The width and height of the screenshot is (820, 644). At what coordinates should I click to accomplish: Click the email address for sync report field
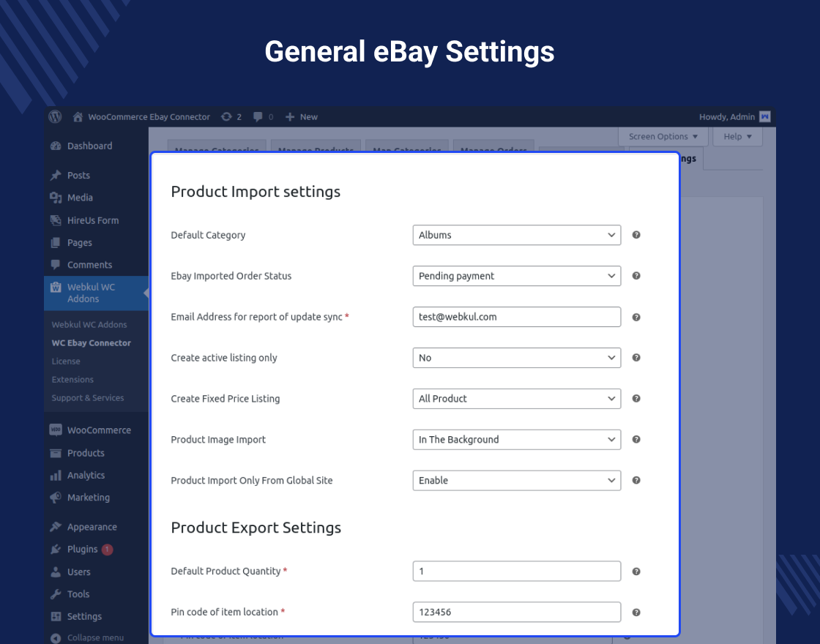(516, 317)
